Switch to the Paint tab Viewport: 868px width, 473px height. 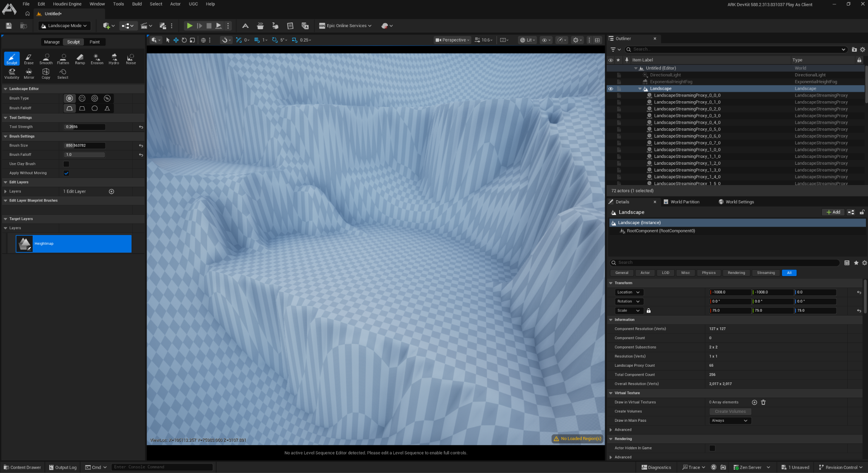click(95, 42)
